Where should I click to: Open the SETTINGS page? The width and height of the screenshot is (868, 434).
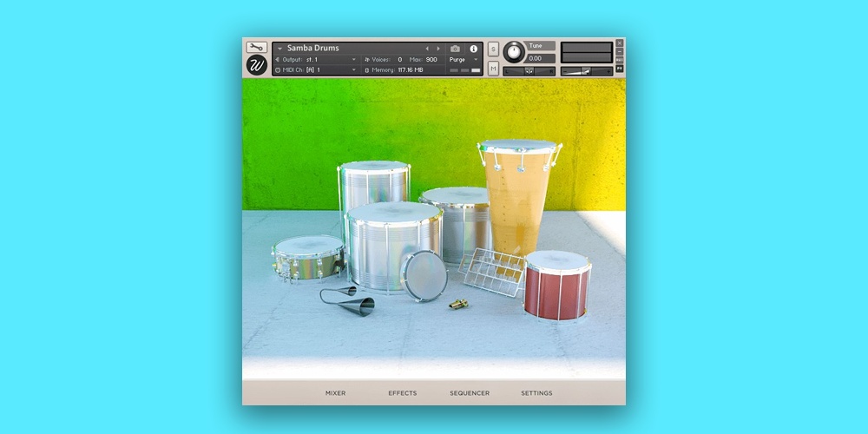pyautogui.click(x=536, y=393)
